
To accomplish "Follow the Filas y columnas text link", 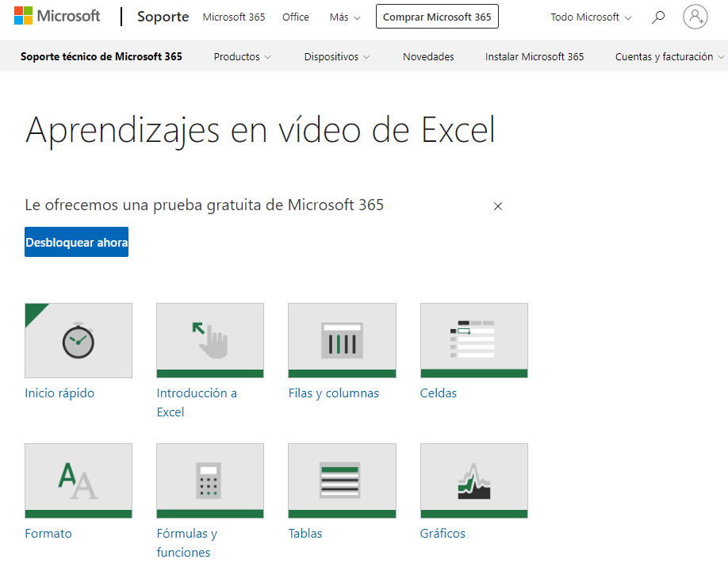I will pos(333,393).
